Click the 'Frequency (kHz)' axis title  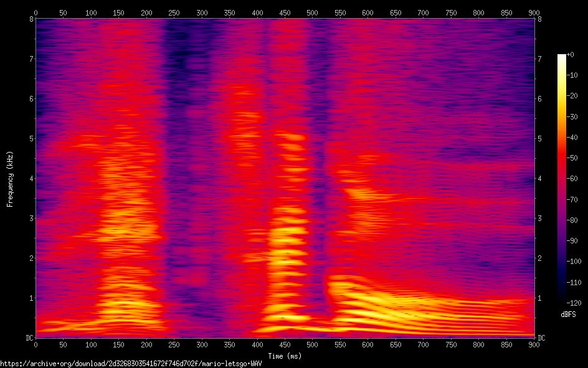click(x=10, y=179)
